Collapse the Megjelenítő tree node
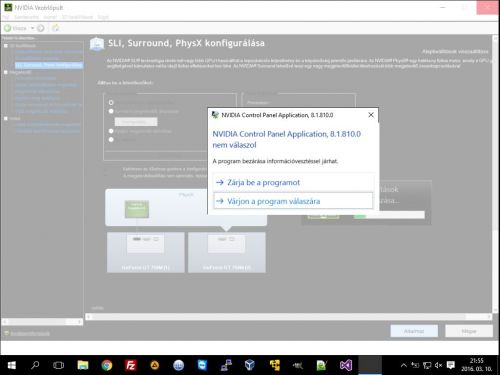 click(6, 72)
